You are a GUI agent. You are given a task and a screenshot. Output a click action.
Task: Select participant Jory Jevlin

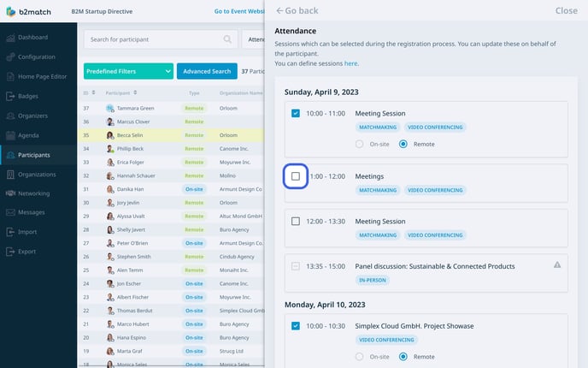(x=128, y=203)
